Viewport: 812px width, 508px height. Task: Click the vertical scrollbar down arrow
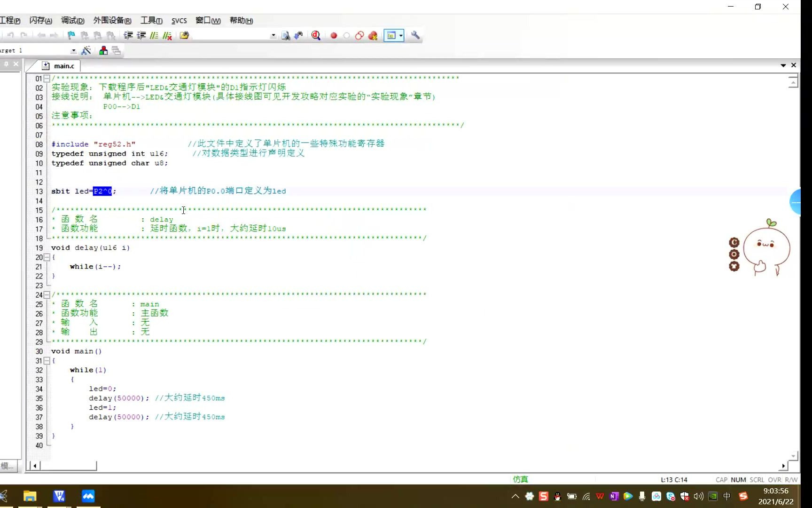[x=793, y=456]
